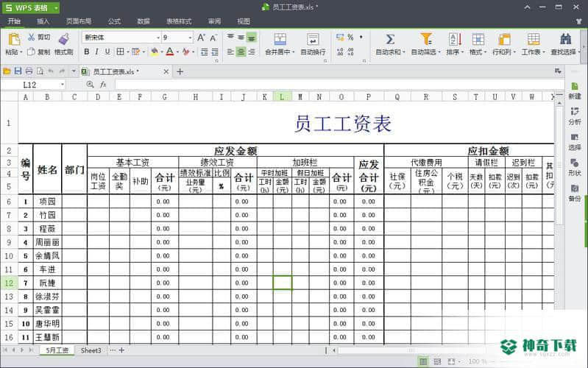
Task: Apply cell borders icon
Action: point(121,52)
